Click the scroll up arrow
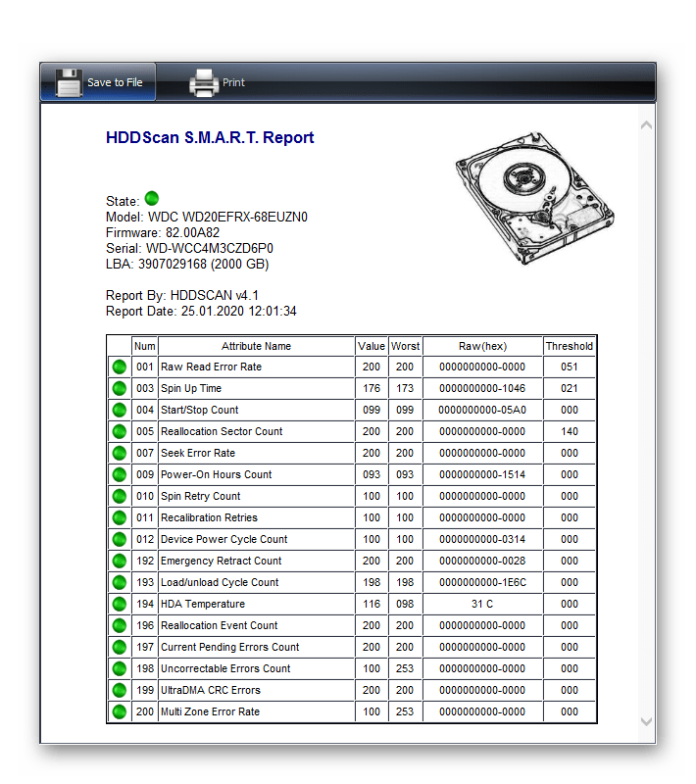The height and width of the screenshot is (784, 696). 646,125
